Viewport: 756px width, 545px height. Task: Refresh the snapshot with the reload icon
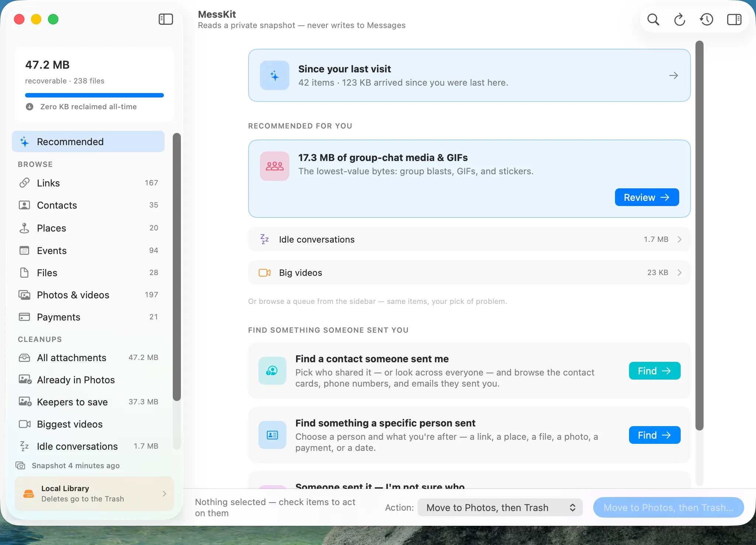(x=680, y=19)
